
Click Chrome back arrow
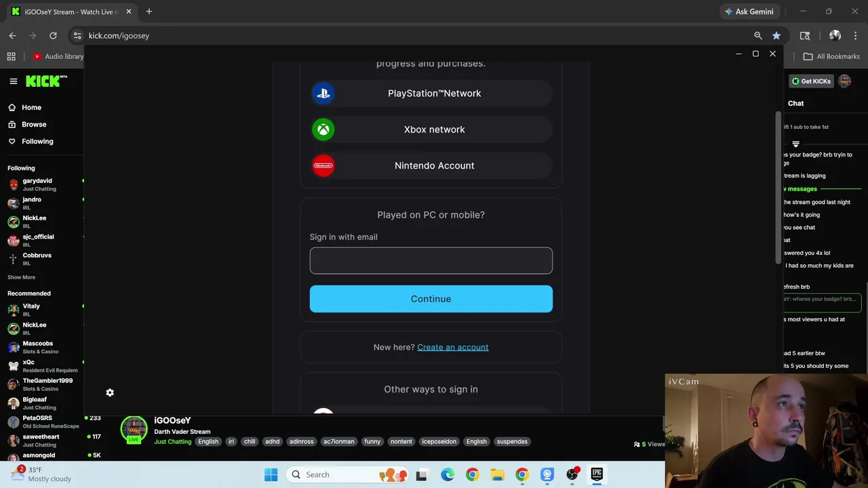(x=12, y=35)
